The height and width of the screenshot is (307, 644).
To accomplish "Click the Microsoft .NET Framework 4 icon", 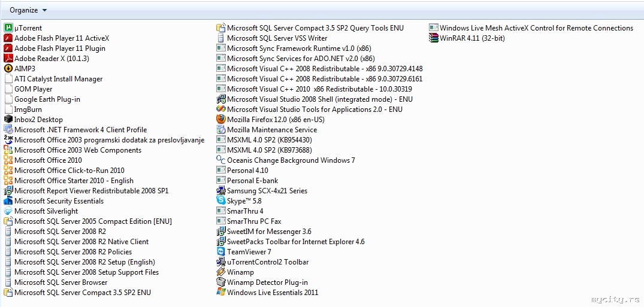I will click(8, 130).
